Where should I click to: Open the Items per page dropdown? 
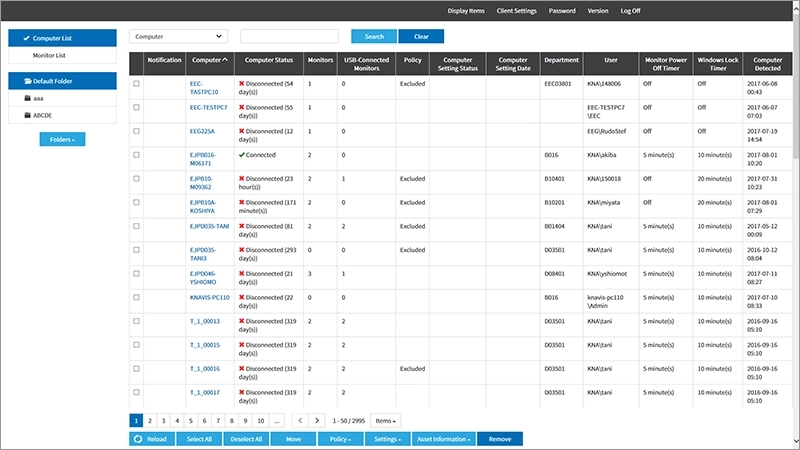point(386,420)
